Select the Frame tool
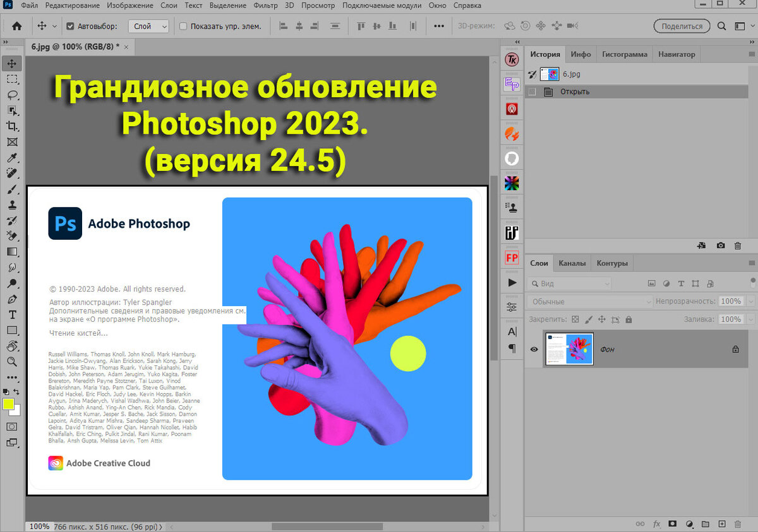This screenshot has height=532, width=758. [x=12, y=142]
